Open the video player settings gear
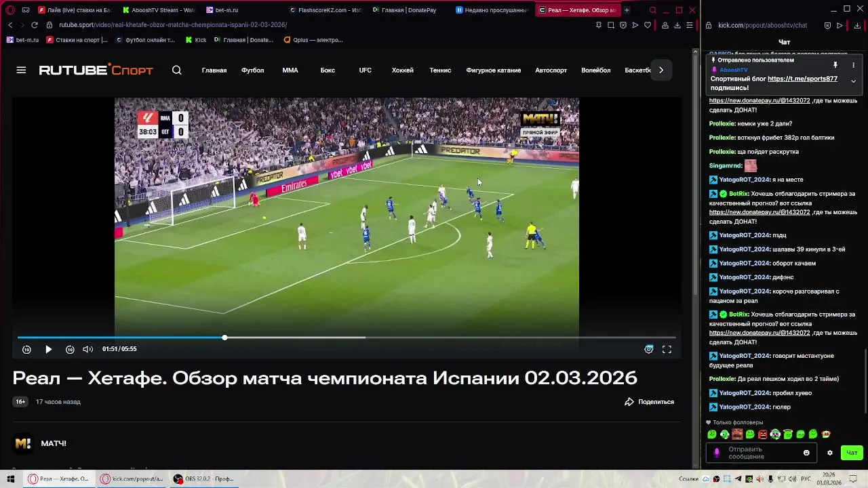 (x=649, y=349)
